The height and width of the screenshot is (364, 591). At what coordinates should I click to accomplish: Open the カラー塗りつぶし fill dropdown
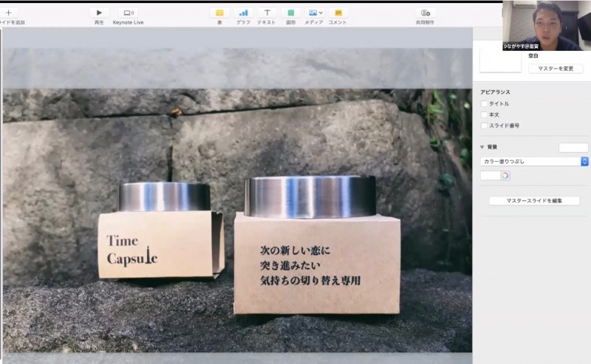(533, 161)
